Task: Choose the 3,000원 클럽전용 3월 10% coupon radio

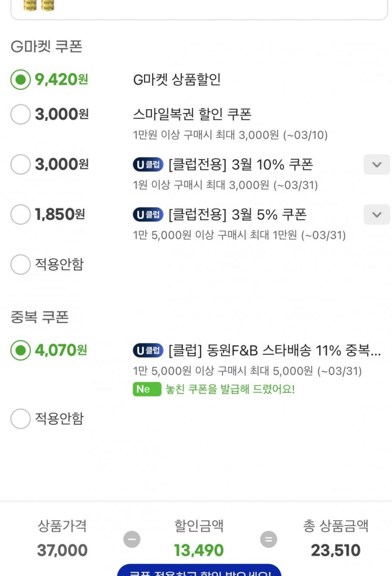Action: click(20, 164)
